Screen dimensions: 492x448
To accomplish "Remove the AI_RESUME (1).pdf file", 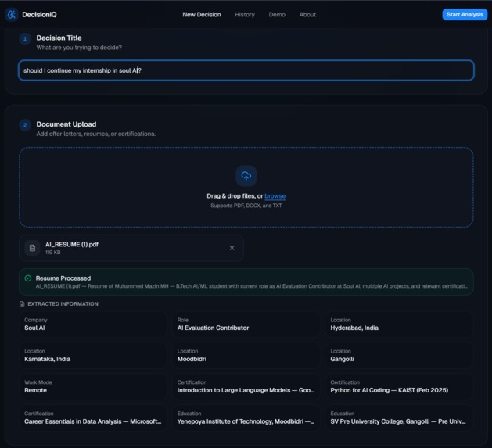I will click(232, 248).
